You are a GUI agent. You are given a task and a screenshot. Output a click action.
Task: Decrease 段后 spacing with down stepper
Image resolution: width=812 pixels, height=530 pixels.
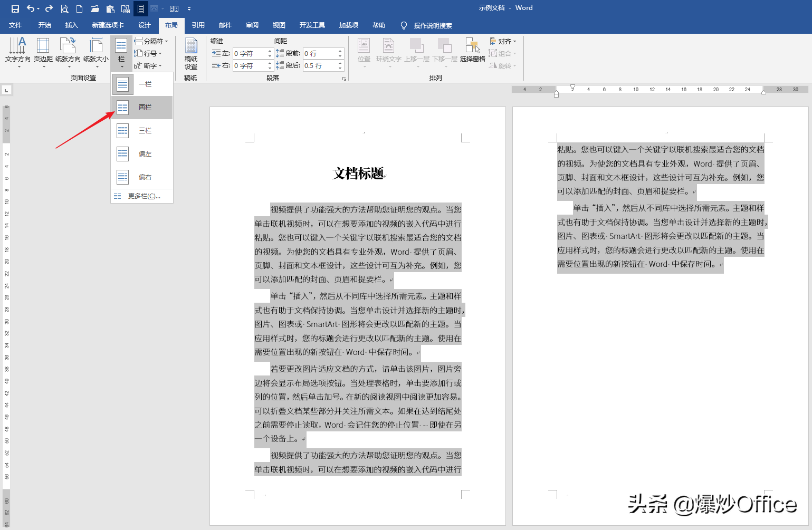[340, 69]
